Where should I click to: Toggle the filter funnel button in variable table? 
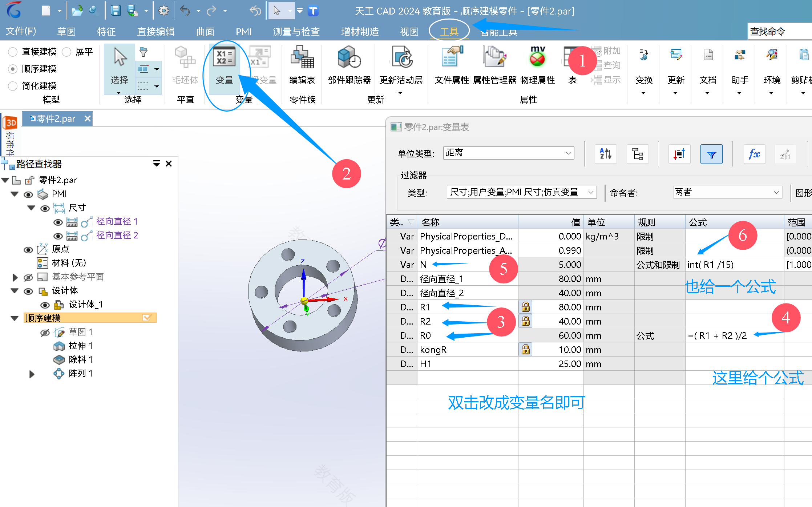click(711, 154)
